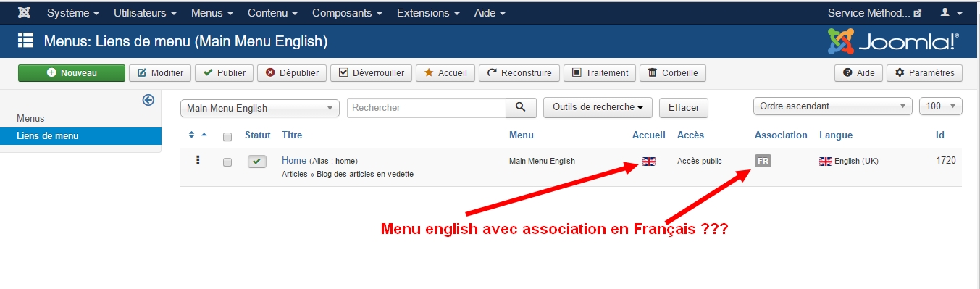Click the Effacer clear button
980x289 pixels.
pos(684,107)
